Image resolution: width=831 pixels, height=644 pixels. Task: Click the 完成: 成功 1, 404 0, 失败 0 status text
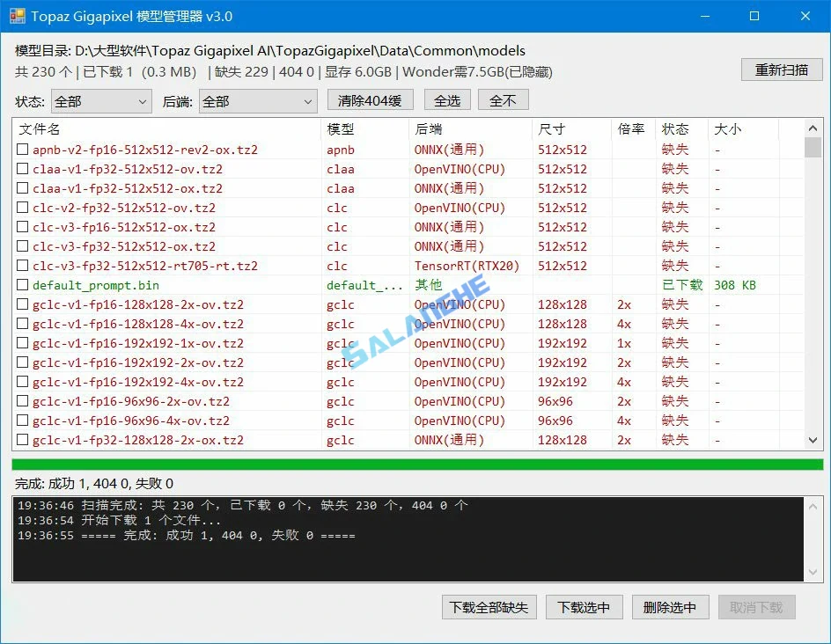pos(94,483)
